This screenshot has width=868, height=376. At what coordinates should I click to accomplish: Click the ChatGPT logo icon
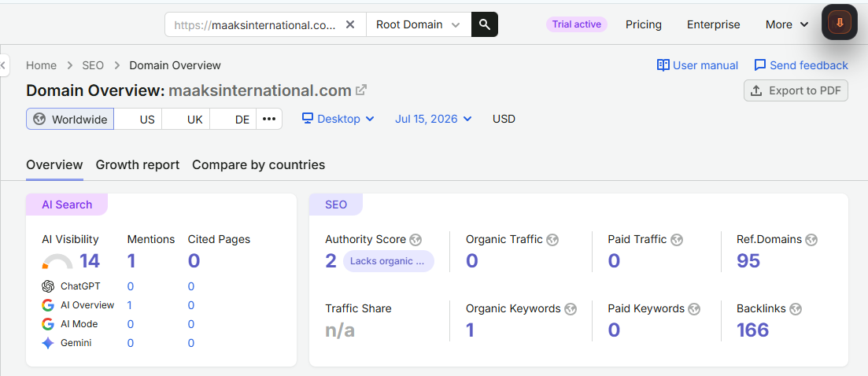(x=48, y=286)
